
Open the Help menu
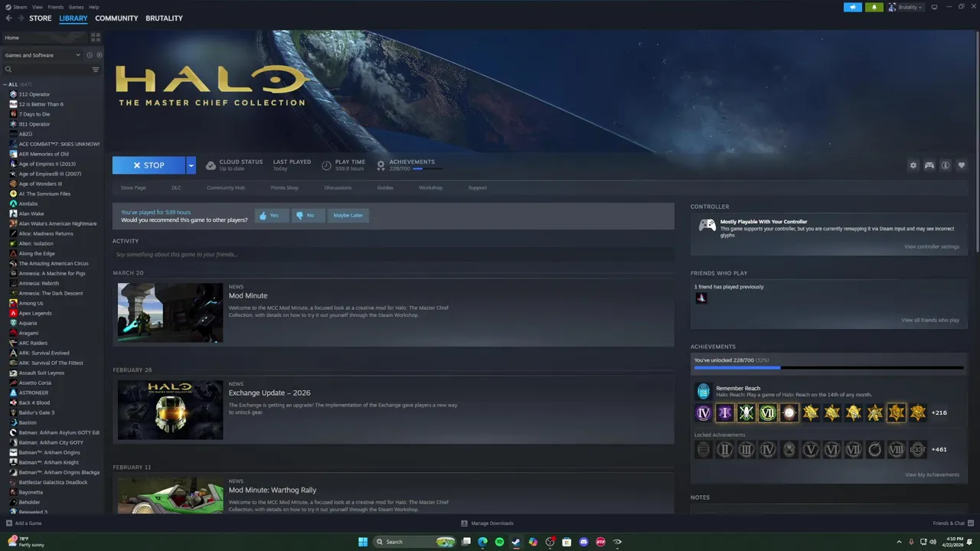(x=93, y=7)
